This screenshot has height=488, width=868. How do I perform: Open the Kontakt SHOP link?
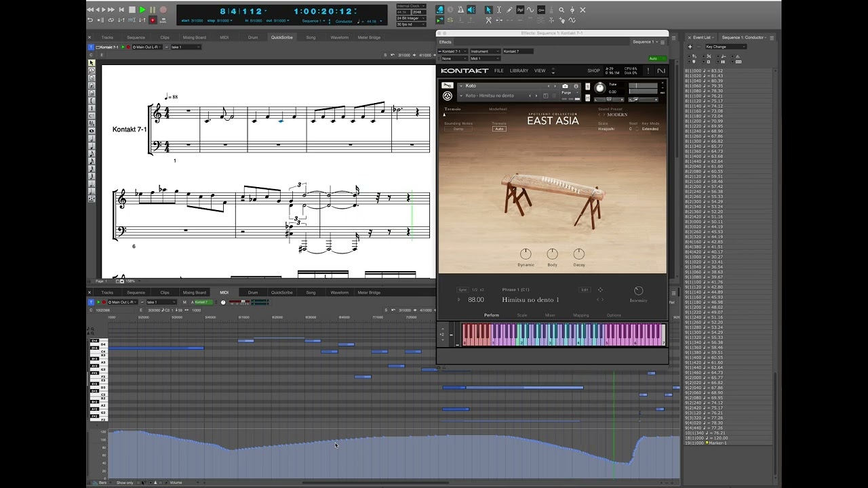click(x=593, y=70)
